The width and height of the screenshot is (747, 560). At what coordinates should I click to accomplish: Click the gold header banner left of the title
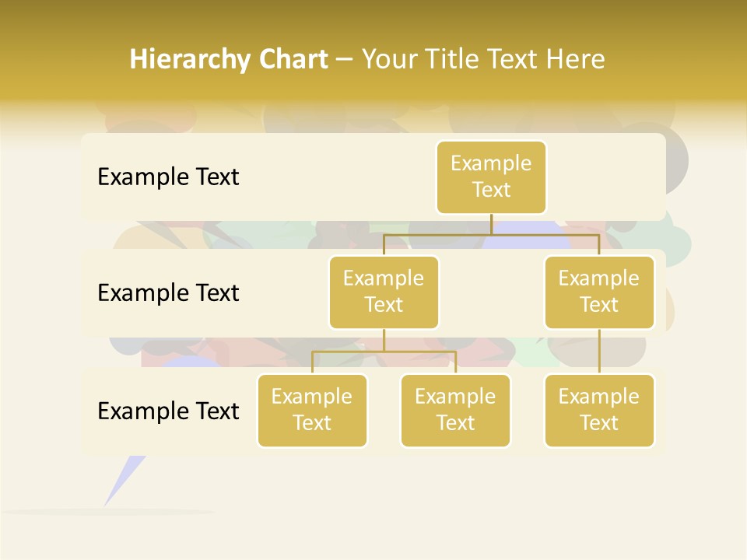pos(62,59)
